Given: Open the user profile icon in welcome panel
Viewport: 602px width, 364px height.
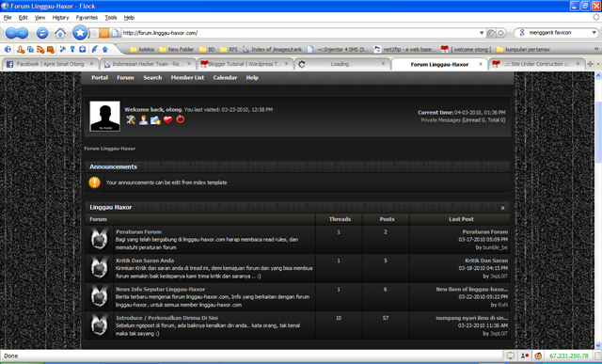Looking at the screenshot, I should click(143, 119).
